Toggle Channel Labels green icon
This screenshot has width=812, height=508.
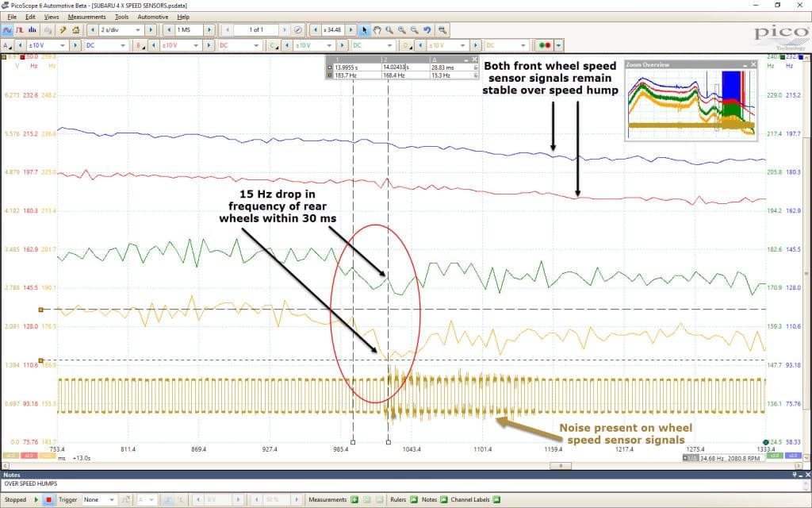[x=496, y=500]
